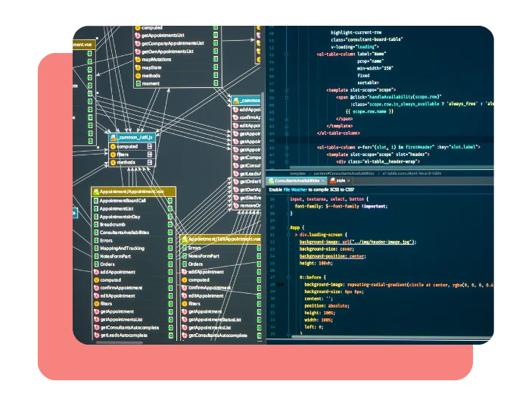Open the File Watcher link
This screenshot has height=406, width=532.
click(x=295, y=190)
